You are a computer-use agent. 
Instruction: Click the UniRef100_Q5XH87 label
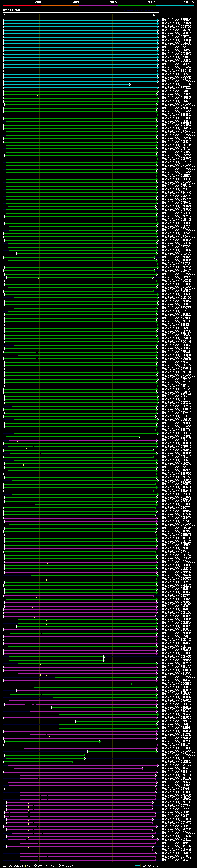pyautogui.click(x=177, y=125)
